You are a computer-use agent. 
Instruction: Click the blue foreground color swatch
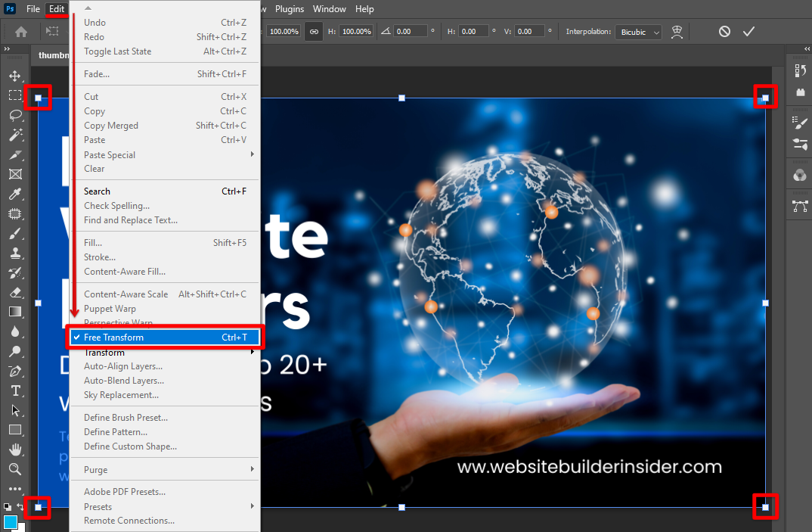(10, 522)
